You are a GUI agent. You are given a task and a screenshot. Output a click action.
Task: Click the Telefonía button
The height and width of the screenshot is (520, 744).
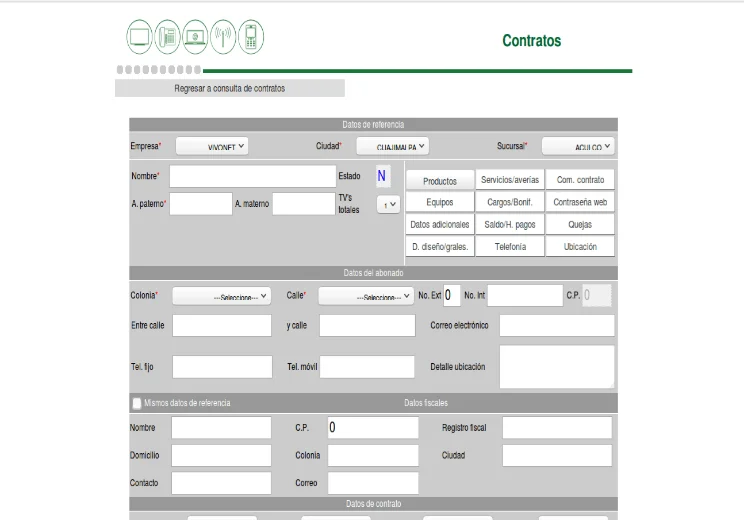pyautogui.click(x=510, y=247)
